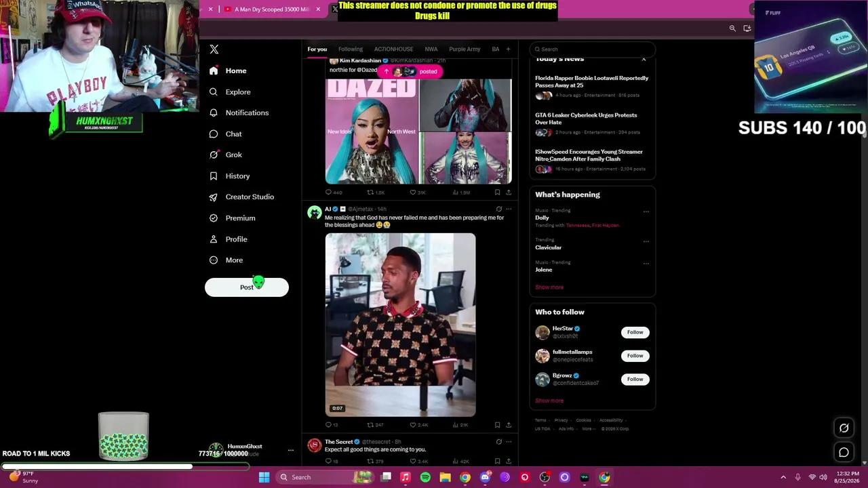Image resolution: width=868 pixels, height=488 pixels.
Task: Share the Kim Kardashian Dazed post
Action: tap(509, 192)
